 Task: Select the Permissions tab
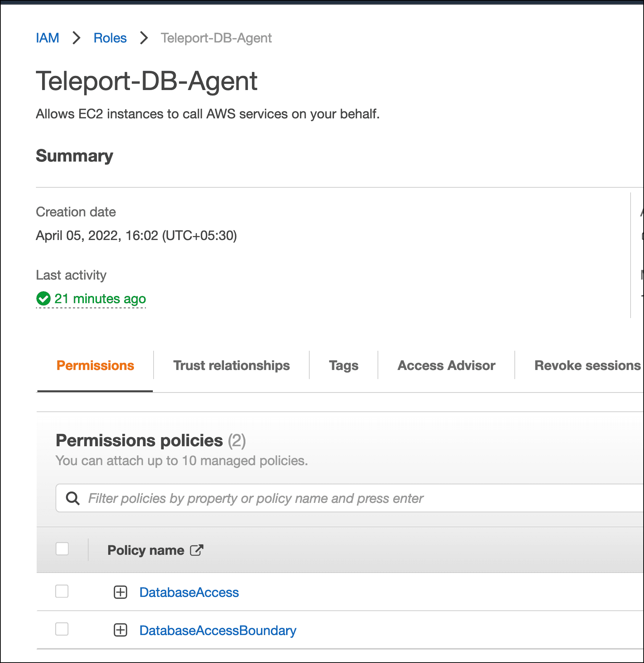95,365
